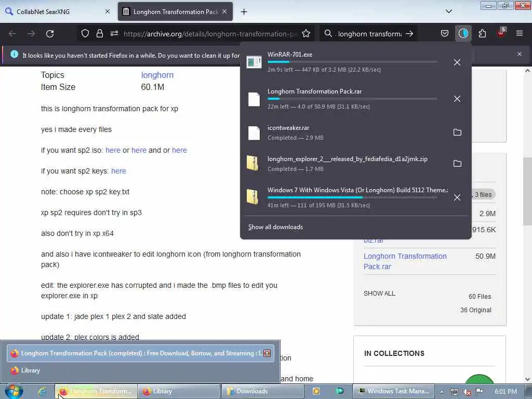Close the Longhorn preview entry with X
Screen dimensions: 532x399
267,353
